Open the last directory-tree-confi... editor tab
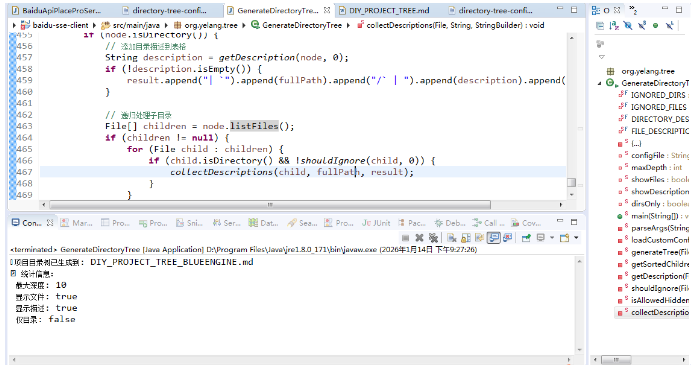 click(x=495, y=10)
